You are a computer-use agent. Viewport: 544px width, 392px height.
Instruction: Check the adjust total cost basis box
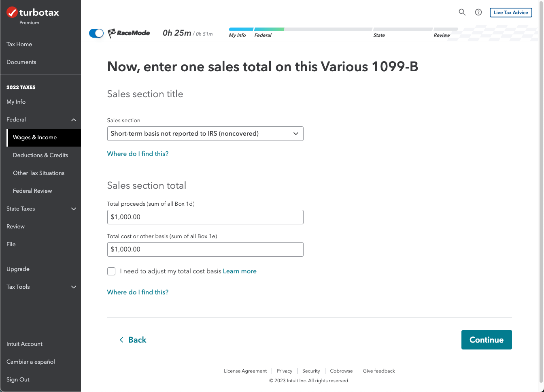point(111,271)
